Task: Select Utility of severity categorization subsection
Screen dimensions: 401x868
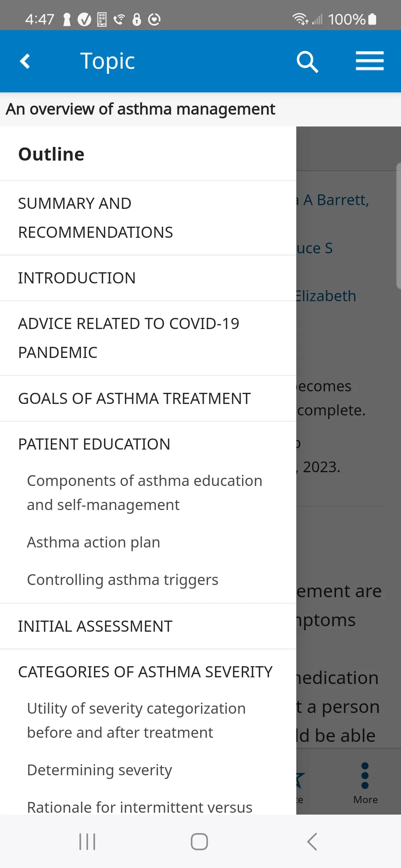Action: point(136,720)
